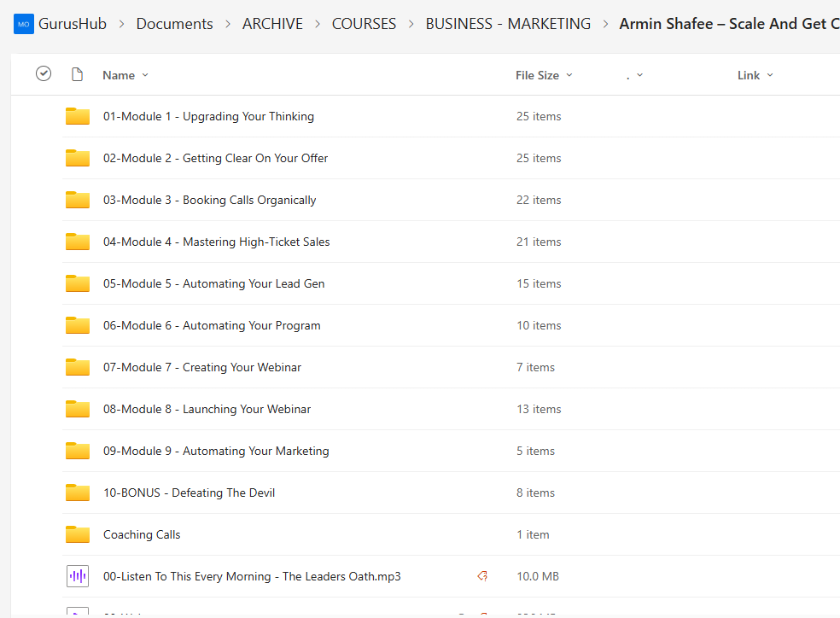Click the red status icon beside Leaders Oath mp3

(x=482, y=577)
